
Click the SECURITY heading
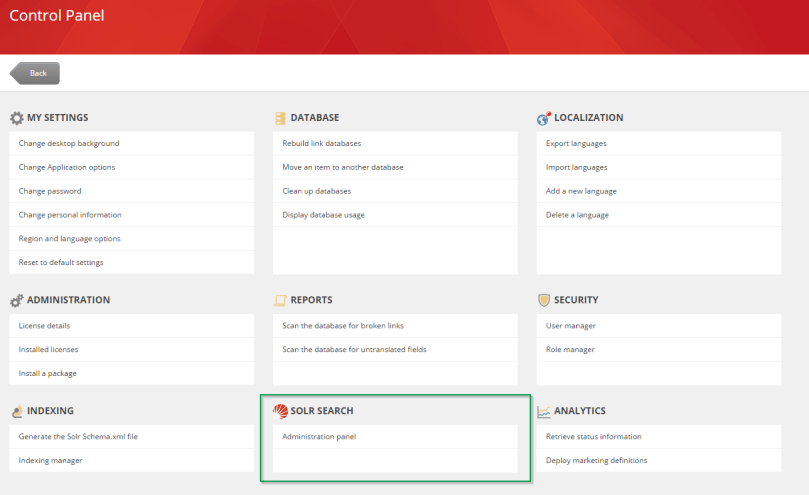(576, 300)
